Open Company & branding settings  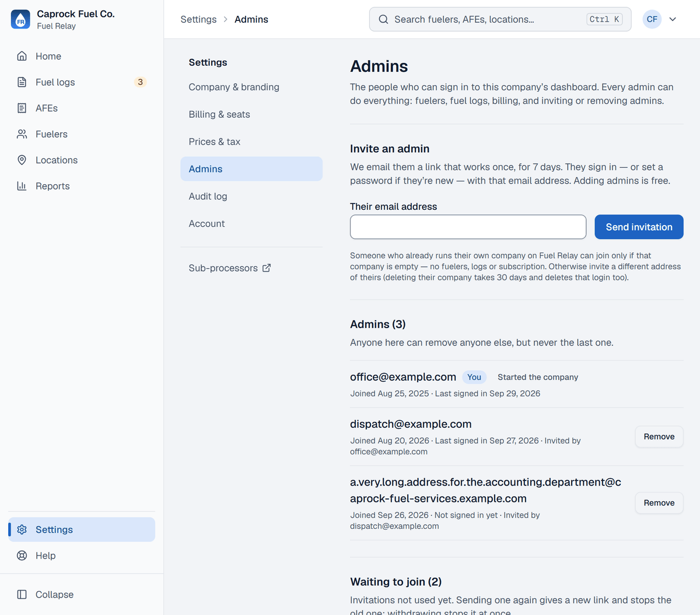pos(251,87)
